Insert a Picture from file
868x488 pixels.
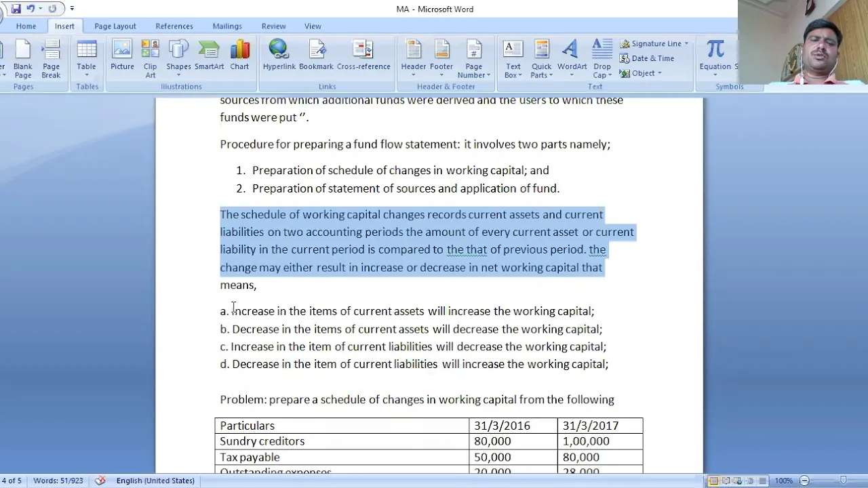[x=122, y=56]
